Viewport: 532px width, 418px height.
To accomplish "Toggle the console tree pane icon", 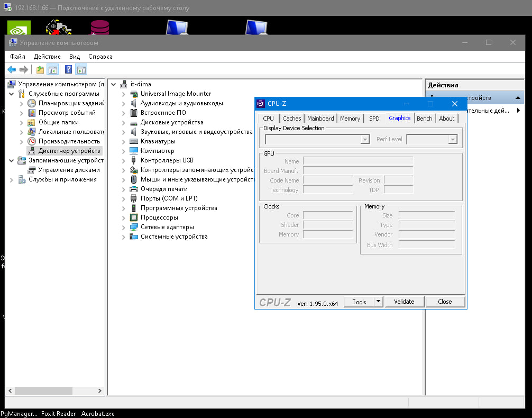I will pos(53,70).
